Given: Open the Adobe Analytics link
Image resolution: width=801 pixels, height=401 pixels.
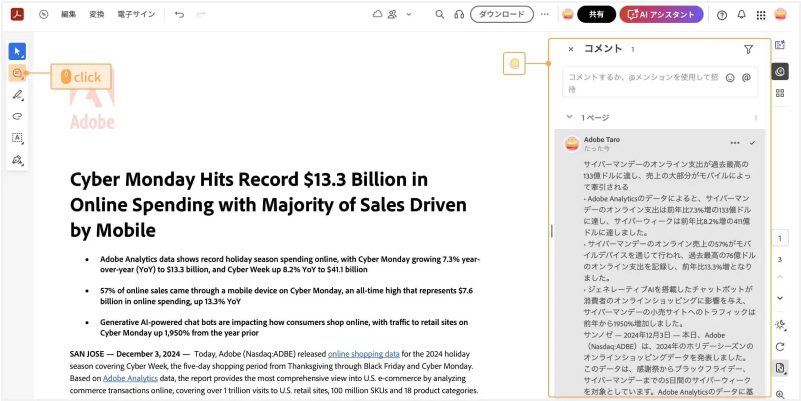Looking at the screenshot, I should pos(130,379).
